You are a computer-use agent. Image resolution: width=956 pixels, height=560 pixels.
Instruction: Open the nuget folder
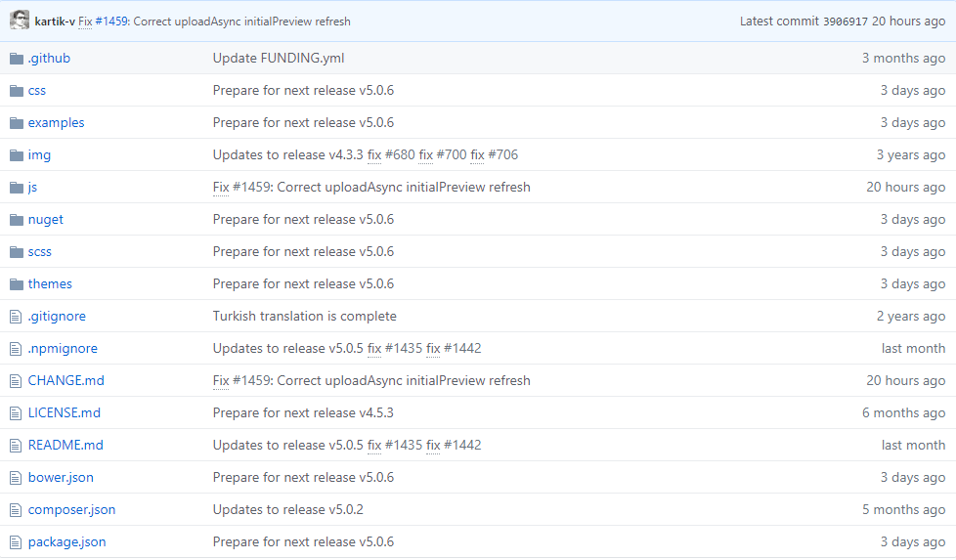tap(46, 219)
